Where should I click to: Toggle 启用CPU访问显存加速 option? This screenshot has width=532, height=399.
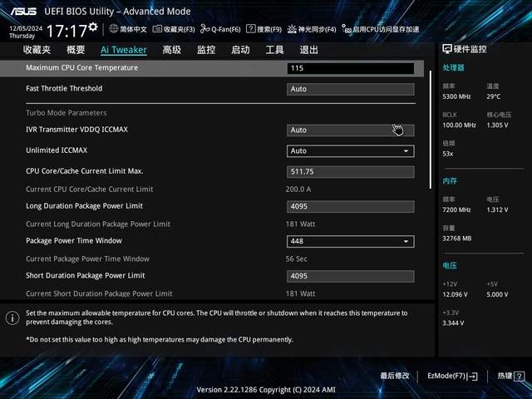[x=381, y=29]
